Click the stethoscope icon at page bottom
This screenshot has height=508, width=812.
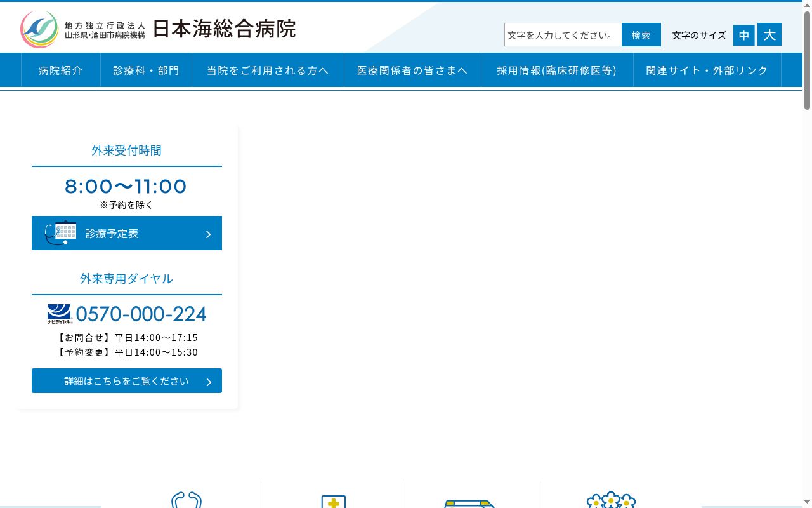coord(187,500)
